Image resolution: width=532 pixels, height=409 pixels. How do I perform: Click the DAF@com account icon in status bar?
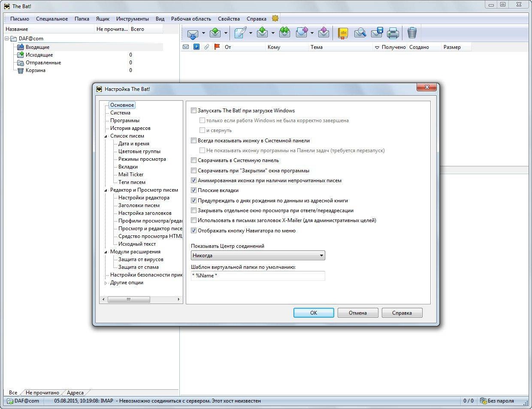pos(10,401)
